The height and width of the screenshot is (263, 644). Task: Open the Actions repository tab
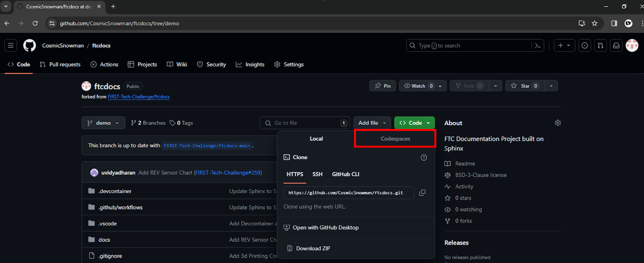point(104,64)
